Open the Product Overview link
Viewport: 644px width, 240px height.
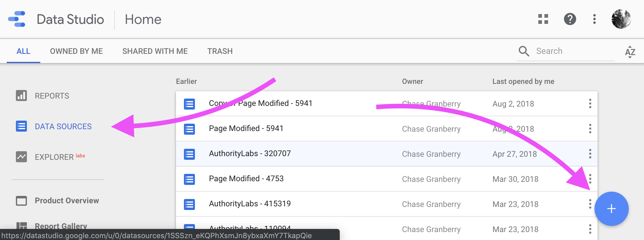coord(67,201)
